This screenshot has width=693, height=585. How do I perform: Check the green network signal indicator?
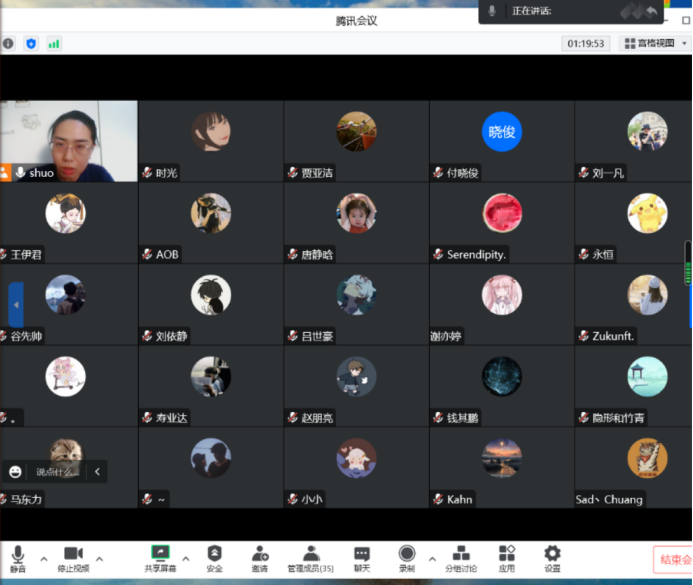point(54,43)
